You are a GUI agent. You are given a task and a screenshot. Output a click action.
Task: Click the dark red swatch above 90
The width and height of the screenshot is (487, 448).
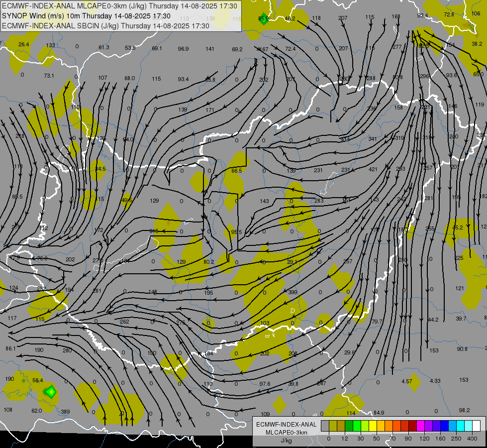point(412,426)
